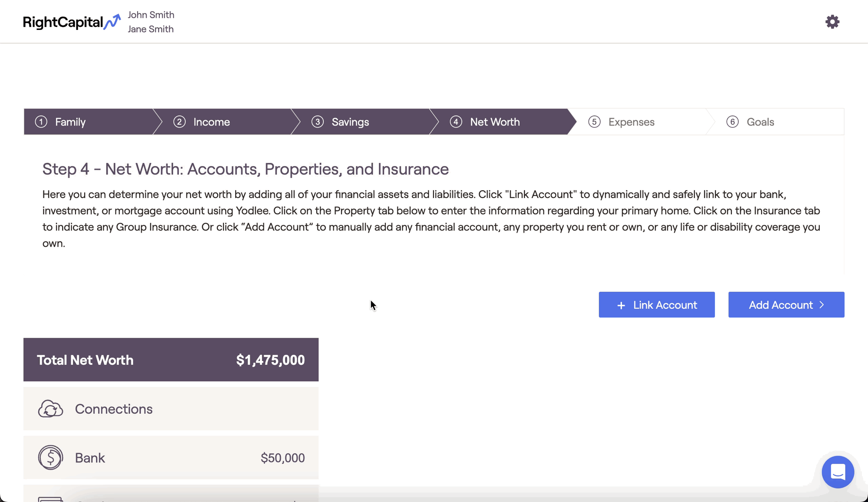Viewport: 868px width, 502px height.
Task: Click the Add Account button
Action: click(x=786, y=305)
